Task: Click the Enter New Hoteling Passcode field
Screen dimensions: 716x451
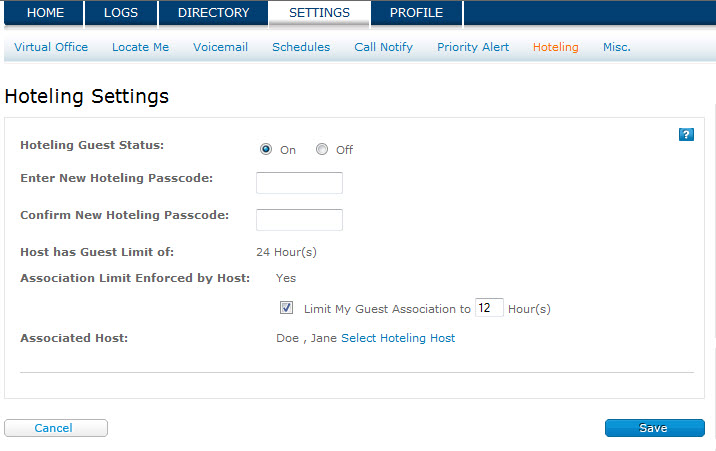Action: [299, 183]
